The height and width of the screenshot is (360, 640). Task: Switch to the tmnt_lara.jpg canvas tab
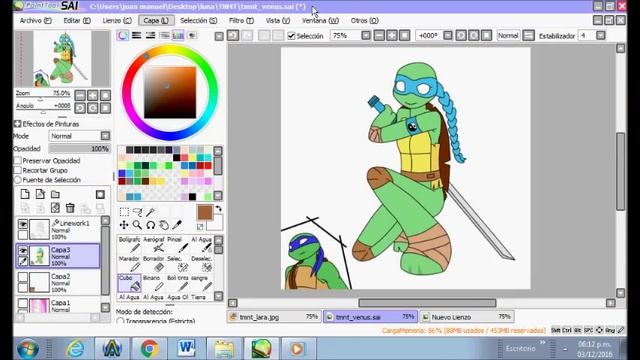(x=274, y=317)
